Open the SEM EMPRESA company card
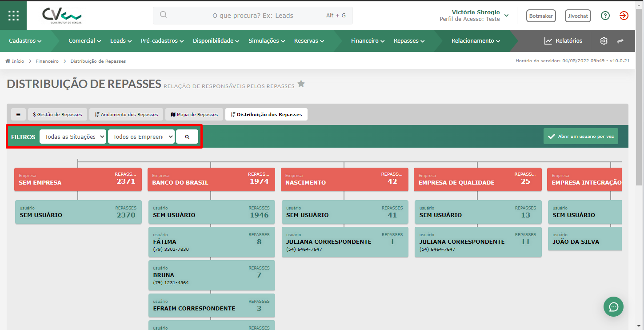Screen dimensions: 644x330 78,179
